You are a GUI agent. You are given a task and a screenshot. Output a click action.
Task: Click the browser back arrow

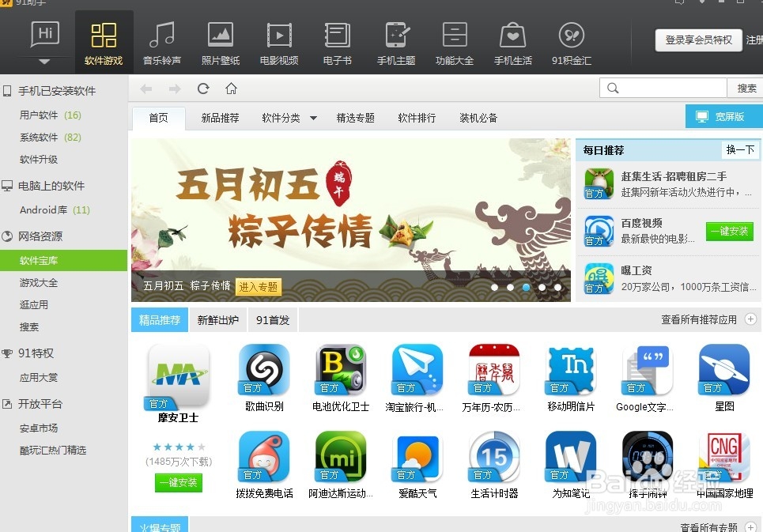(146, 89)
